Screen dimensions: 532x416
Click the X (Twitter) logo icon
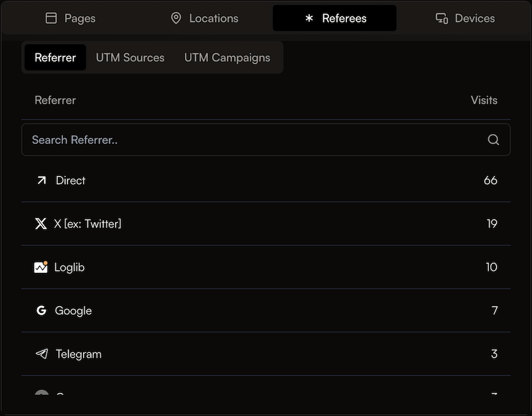click(41, 223)
